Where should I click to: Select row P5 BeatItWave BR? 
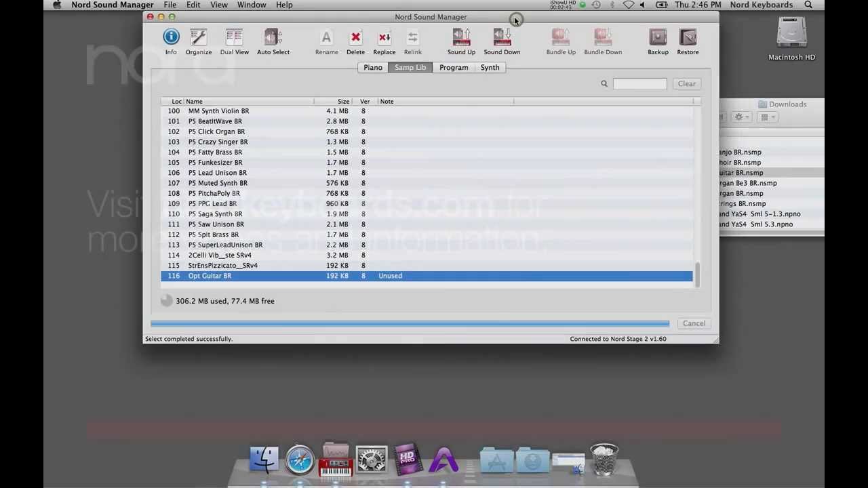(427, 121)
